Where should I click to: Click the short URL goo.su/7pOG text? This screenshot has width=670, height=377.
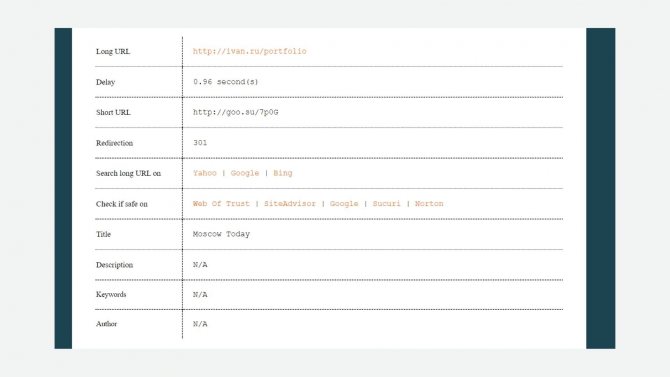tap(235, 112)
